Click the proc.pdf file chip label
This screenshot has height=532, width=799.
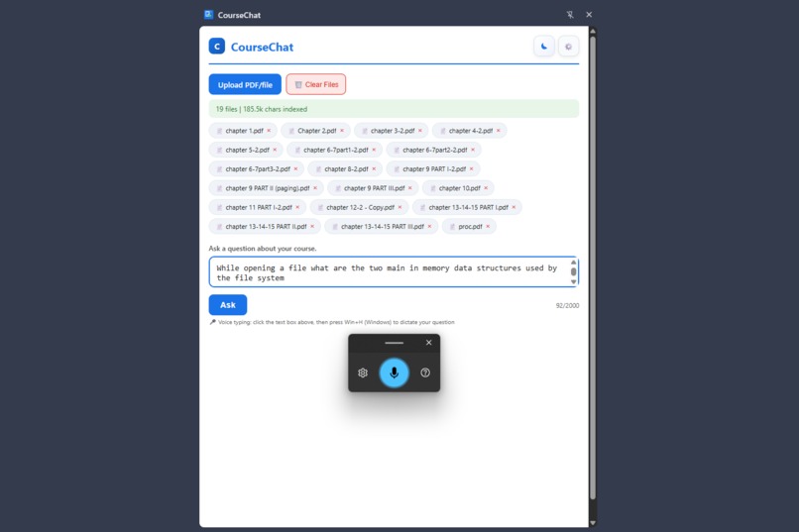[x=470, y=227]
